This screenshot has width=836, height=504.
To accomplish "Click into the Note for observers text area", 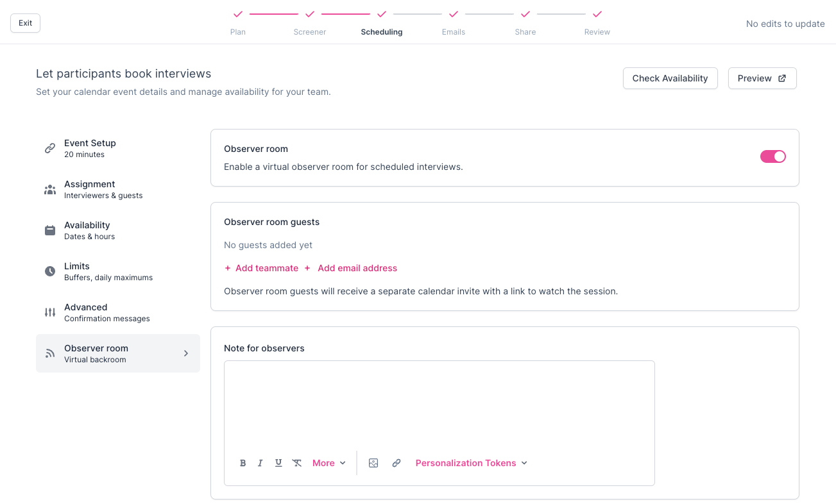I will tap(439, 401).
